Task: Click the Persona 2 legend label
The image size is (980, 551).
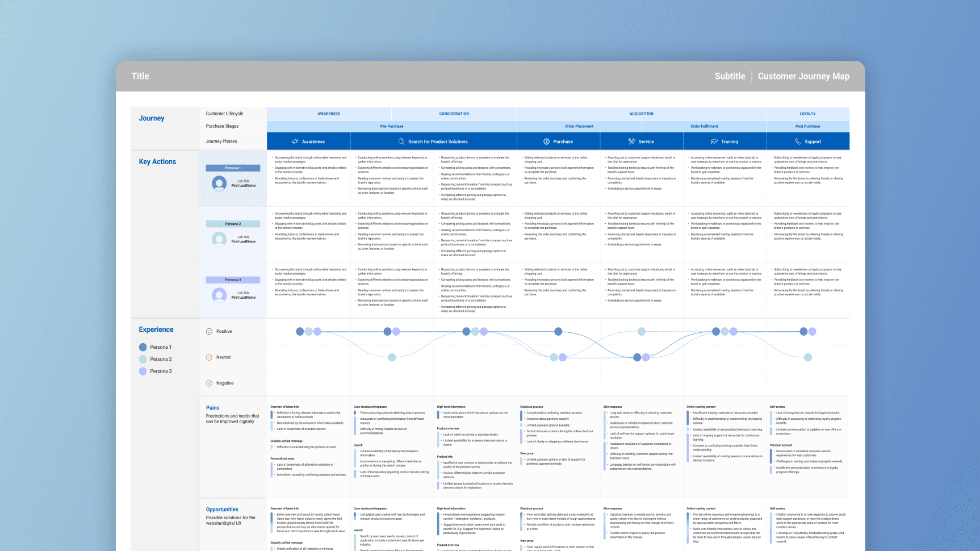Action: tap(161, 359)
